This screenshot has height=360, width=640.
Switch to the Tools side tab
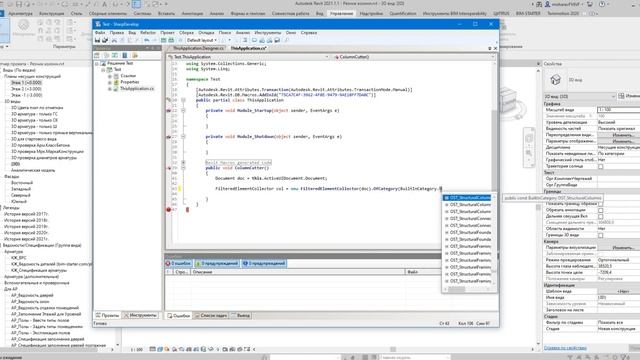[x=141, y=315]
